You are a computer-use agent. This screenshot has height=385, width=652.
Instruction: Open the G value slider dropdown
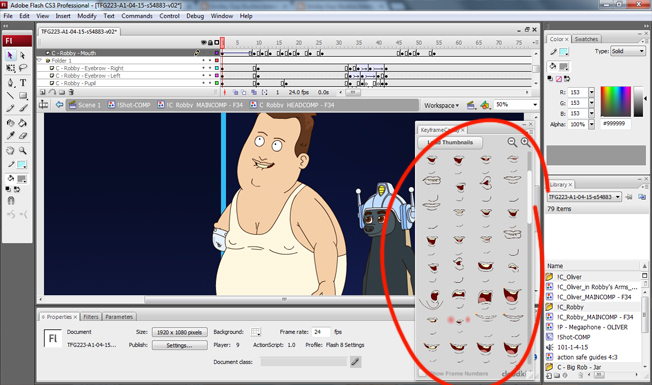[592, 103]
